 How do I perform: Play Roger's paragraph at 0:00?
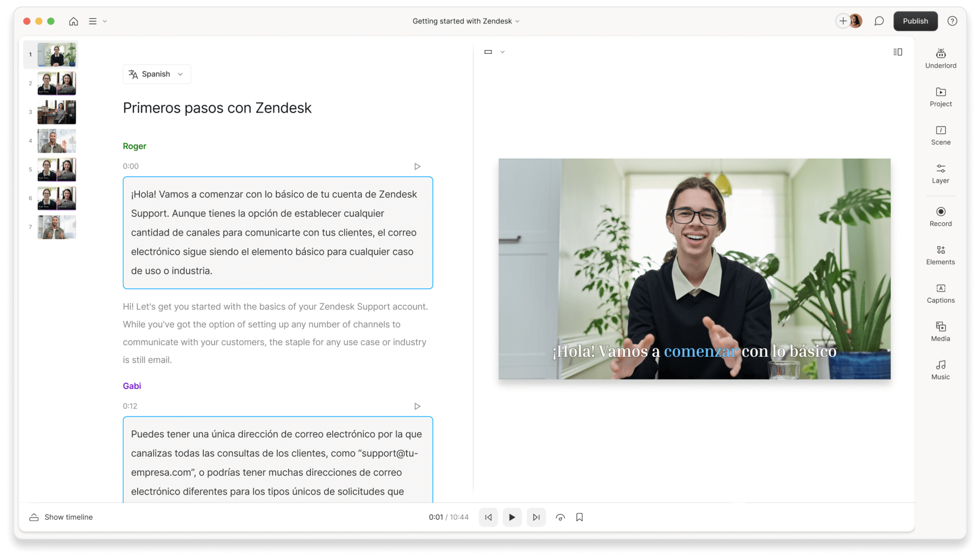(417, 167)
